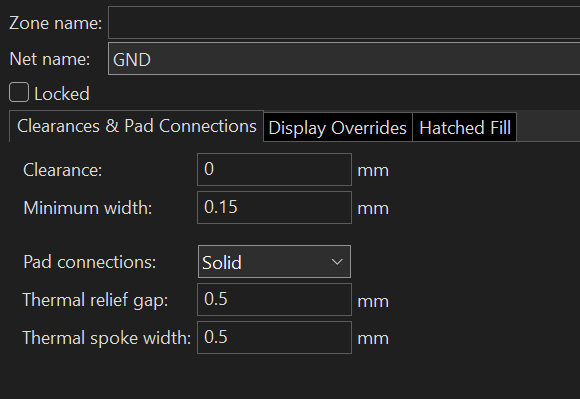This screenshot has width=580, height=399.
Task: Switch to the Display Overrides tab
Action: [x=338, y=128]
